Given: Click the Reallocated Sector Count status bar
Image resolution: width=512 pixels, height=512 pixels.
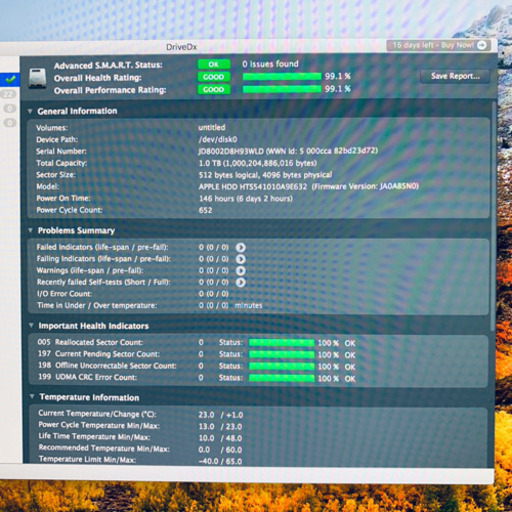Looking at the screenshot, I should coord(282,343).
